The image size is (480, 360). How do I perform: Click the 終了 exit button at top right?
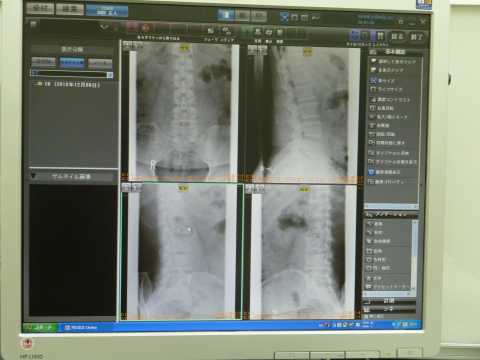coord(417,36)
